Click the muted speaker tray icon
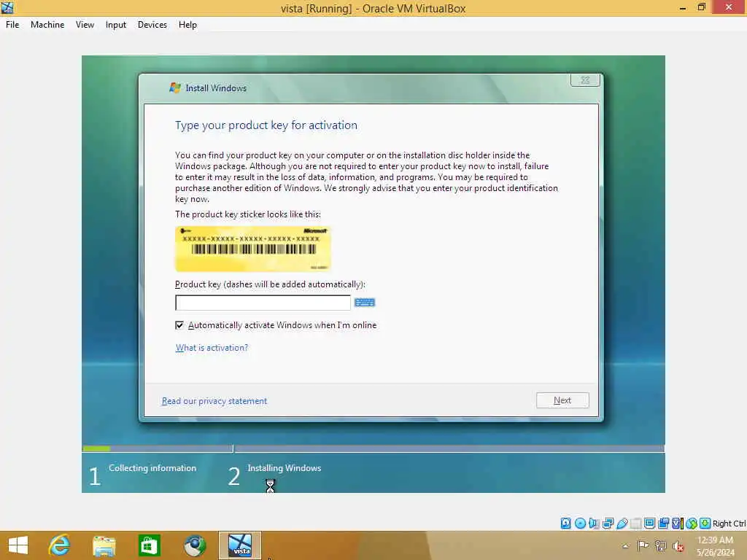This screenshot has height=560, width=747. (x=678, y=546)
